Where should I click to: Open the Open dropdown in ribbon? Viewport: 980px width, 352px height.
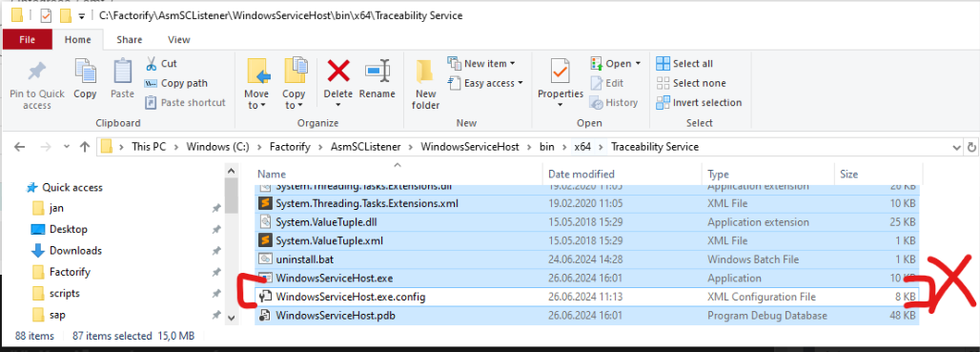pyautogui.click(x=616, y=63)
